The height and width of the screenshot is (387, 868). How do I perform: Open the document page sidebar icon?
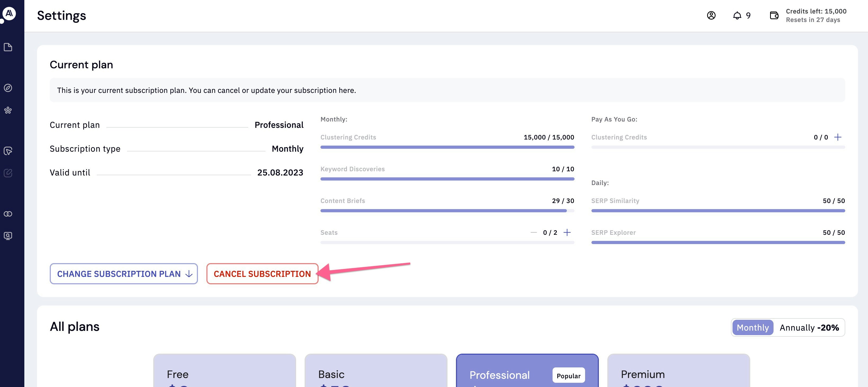8,47
